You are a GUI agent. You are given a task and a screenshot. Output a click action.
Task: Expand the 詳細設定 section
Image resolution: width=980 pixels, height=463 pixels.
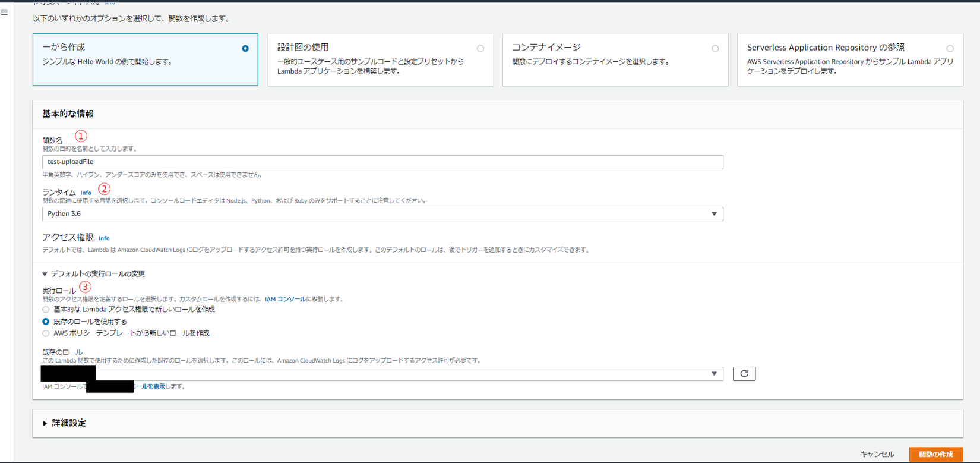click(64, 423)
